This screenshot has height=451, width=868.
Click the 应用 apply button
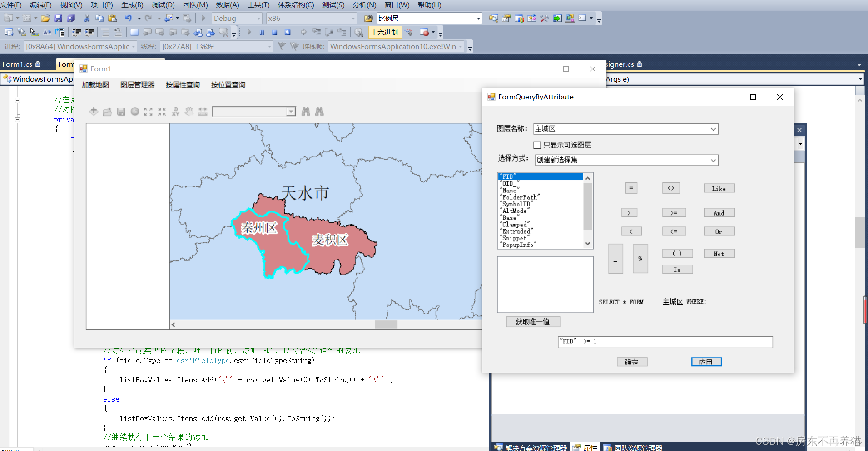(x=706, y=362)
